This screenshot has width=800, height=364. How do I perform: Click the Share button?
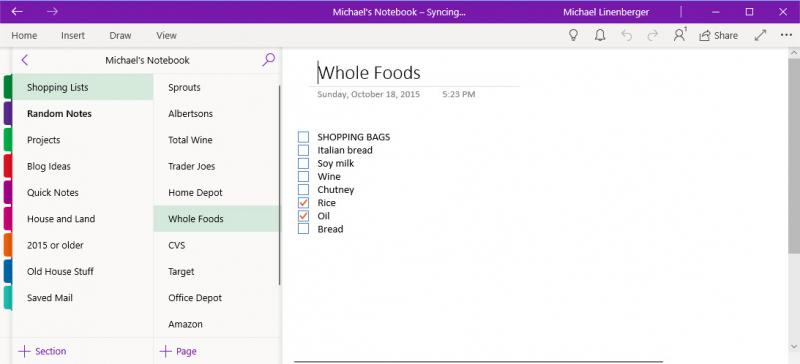[718, 35]
